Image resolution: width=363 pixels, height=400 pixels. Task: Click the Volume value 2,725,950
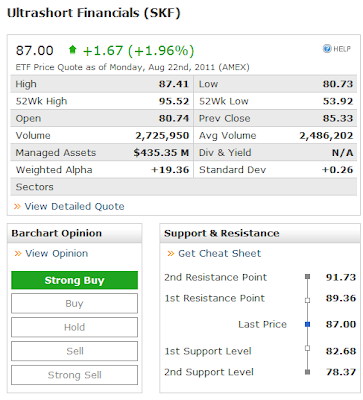point(162,136)
